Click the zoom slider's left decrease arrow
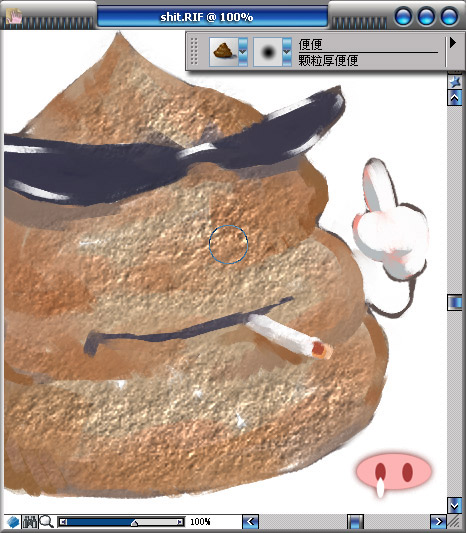Image resolution: width=466 pixels, height=533 pixels. [x=63, y=522]
